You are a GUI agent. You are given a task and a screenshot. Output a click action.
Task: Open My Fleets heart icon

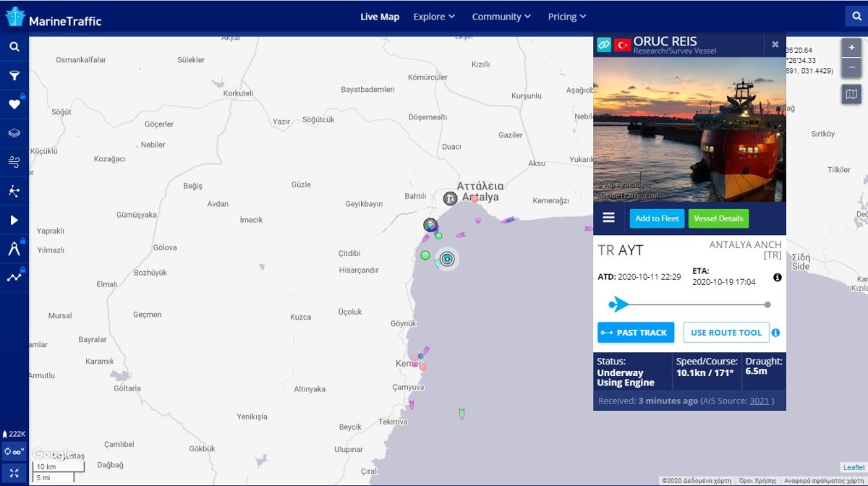point(14,105)
